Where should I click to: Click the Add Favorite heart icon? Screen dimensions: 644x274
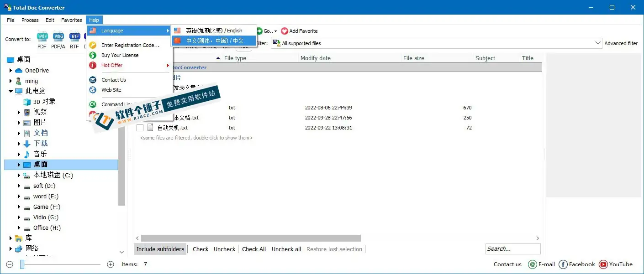tap(285, 31)
